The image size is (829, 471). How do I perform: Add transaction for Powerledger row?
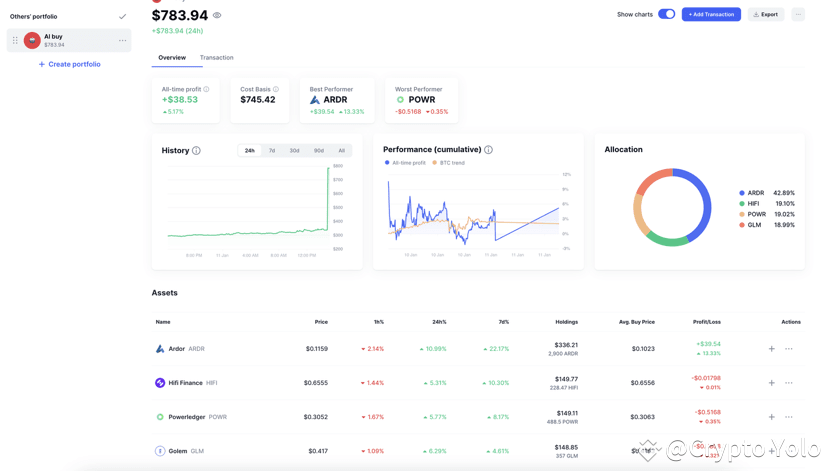pyautogui.click(x=771, y=417)
